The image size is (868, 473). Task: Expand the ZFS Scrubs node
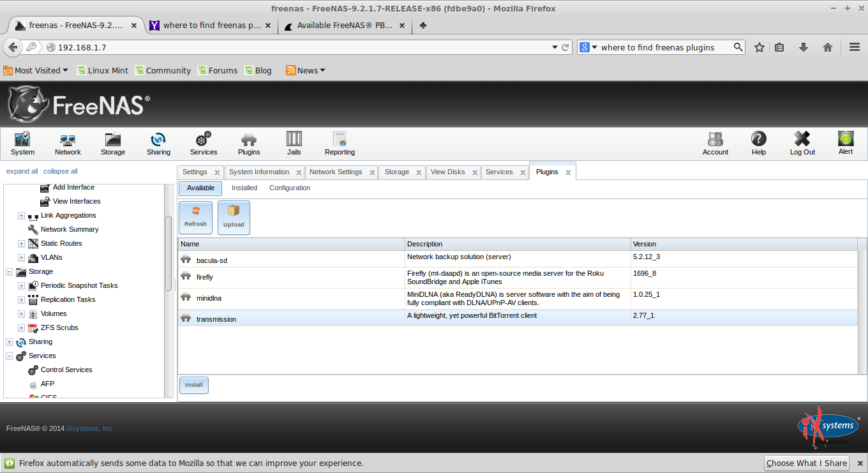21,328
